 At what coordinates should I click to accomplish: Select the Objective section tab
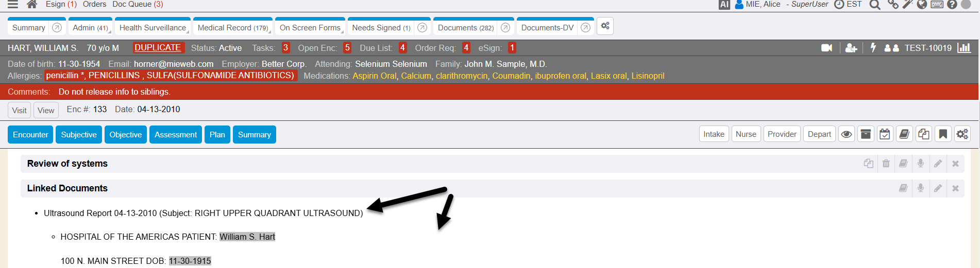tap(125, 135)
